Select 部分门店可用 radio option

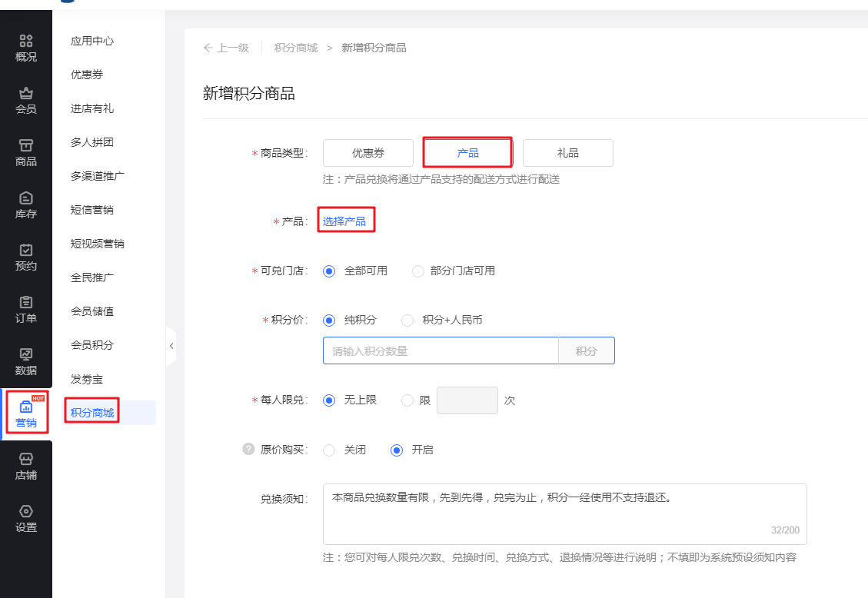(418, 271)
